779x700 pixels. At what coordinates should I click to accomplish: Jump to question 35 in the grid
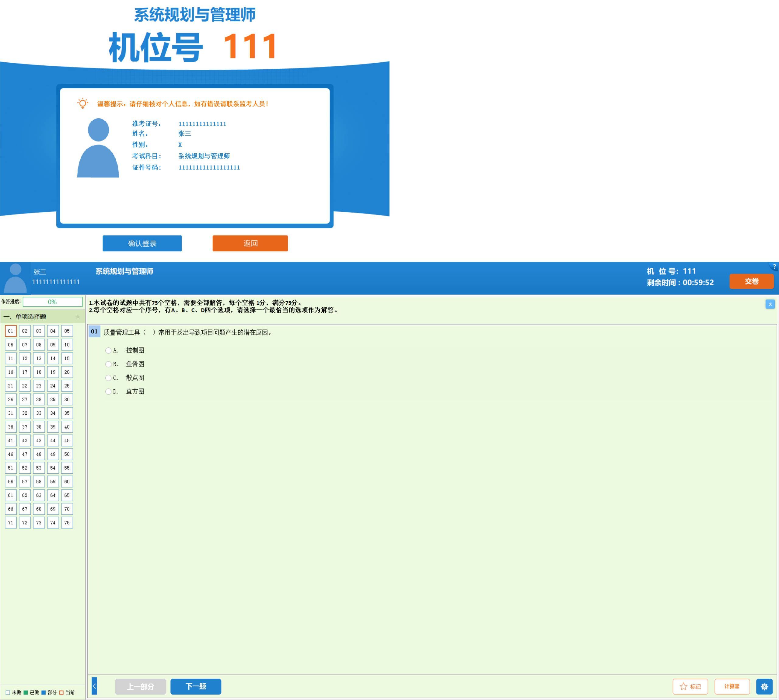(x=67, y=413)
